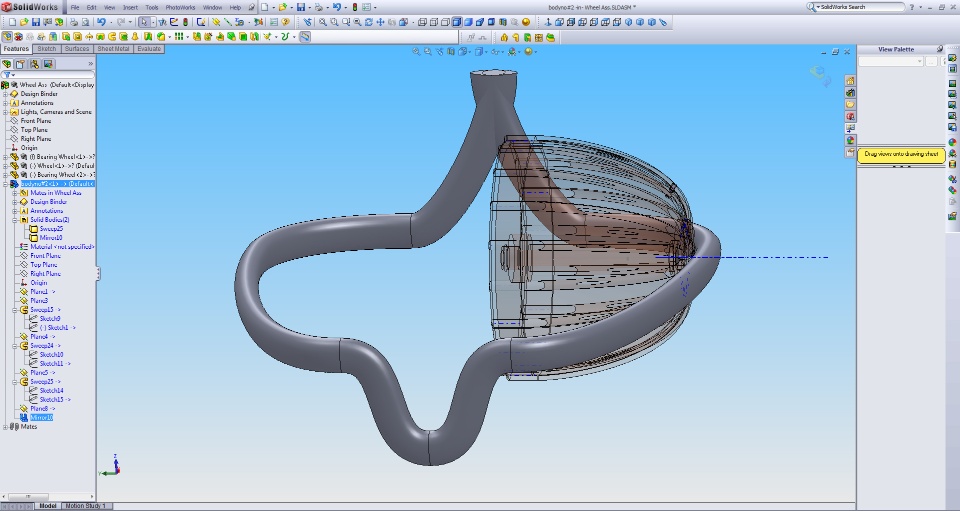Click the Apply Scene sphere in heads-up toolbar

tap(512, 52)
